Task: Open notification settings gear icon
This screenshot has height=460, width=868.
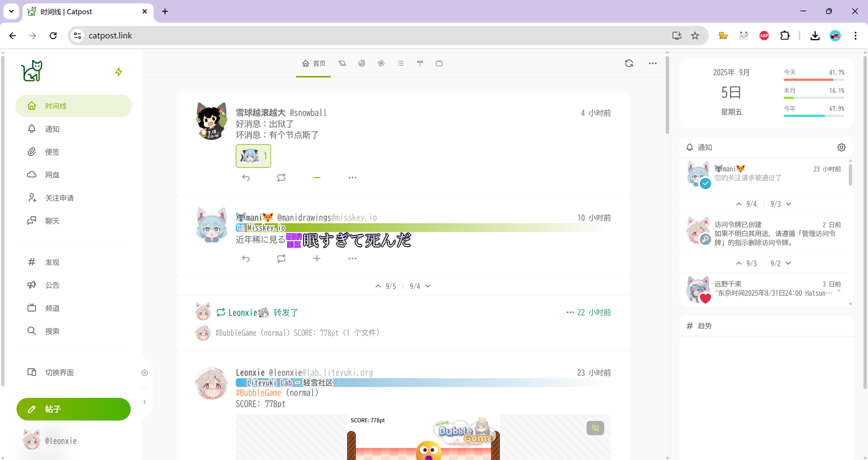Action: point(841,147)
